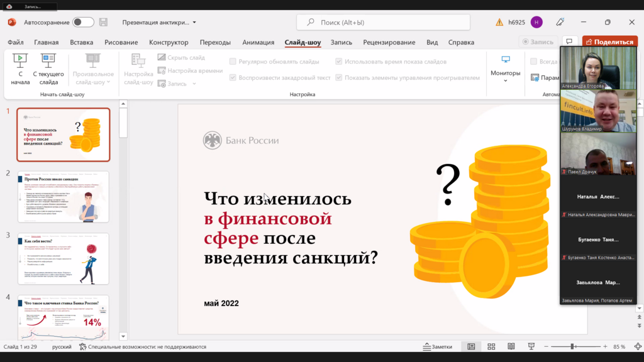Open the Файл menu

click(16, 42)
